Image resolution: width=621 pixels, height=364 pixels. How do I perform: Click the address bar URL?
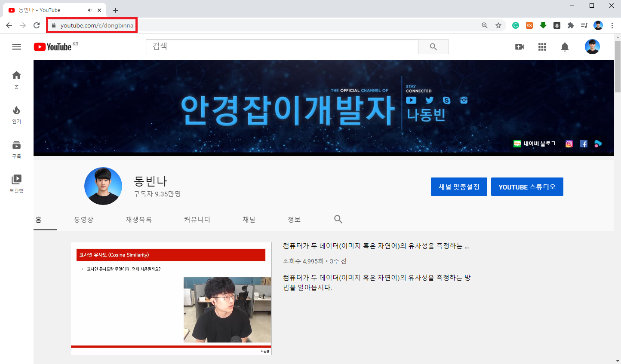[x=97, y=25]
